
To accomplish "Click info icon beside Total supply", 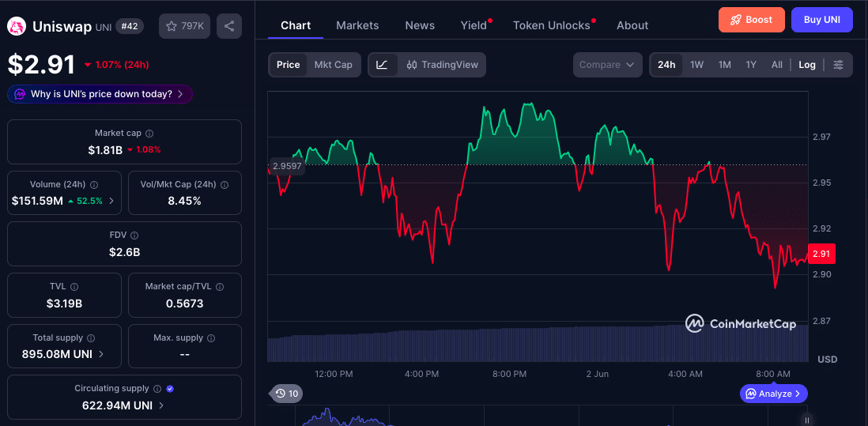I will (92, 338).
